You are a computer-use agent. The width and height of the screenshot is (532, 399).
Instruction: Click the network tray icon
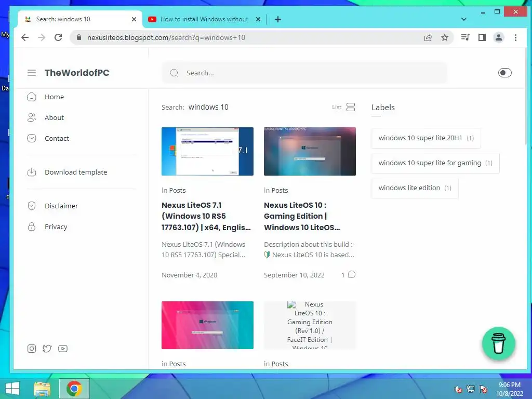point(471,389)
